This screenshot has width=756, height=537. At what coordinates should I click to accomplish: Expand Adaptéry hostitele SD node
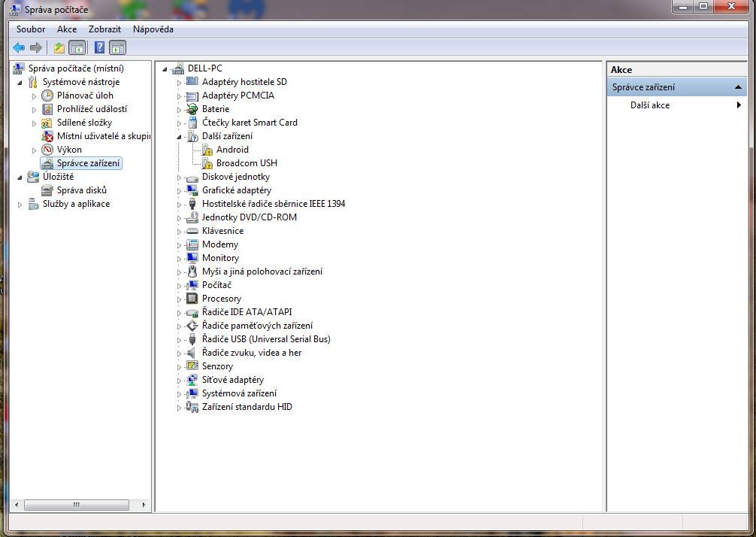coord(179,83)
